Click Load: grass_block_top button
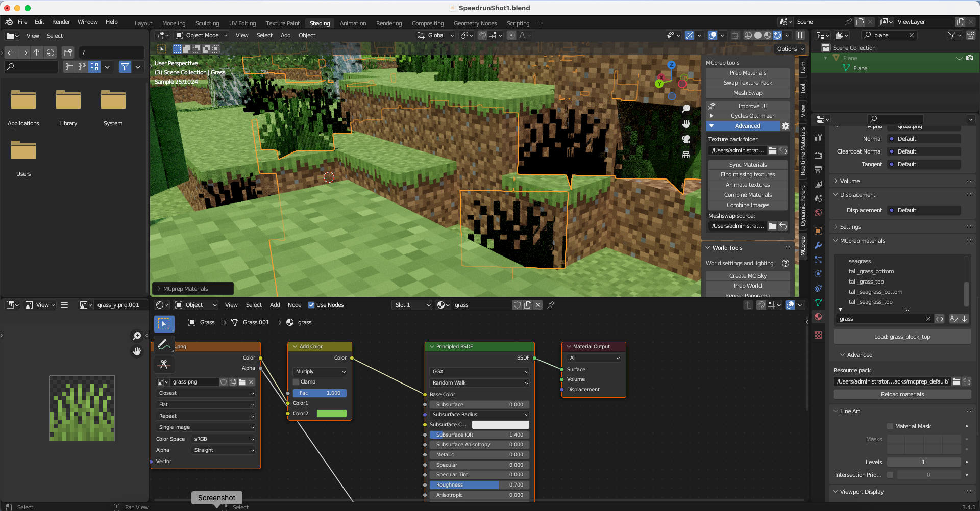The width and height of the screenshot is (980, 511). pos(902,337)
